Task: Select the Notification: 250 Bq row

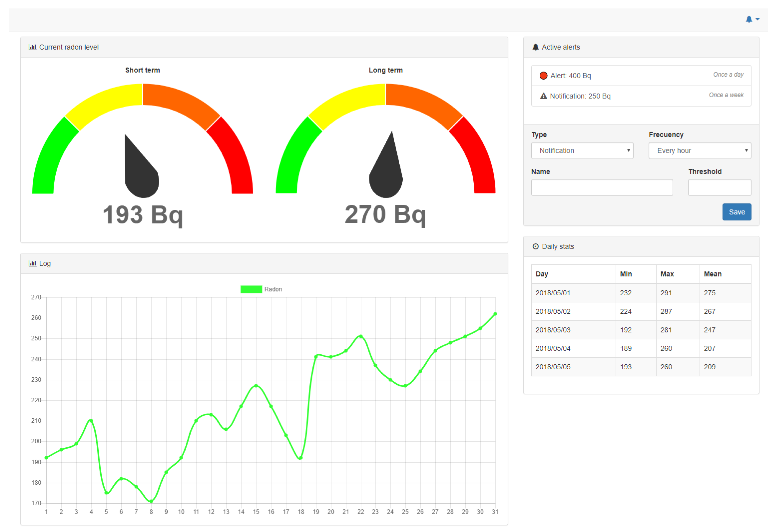Action: (x=641, y=96)
